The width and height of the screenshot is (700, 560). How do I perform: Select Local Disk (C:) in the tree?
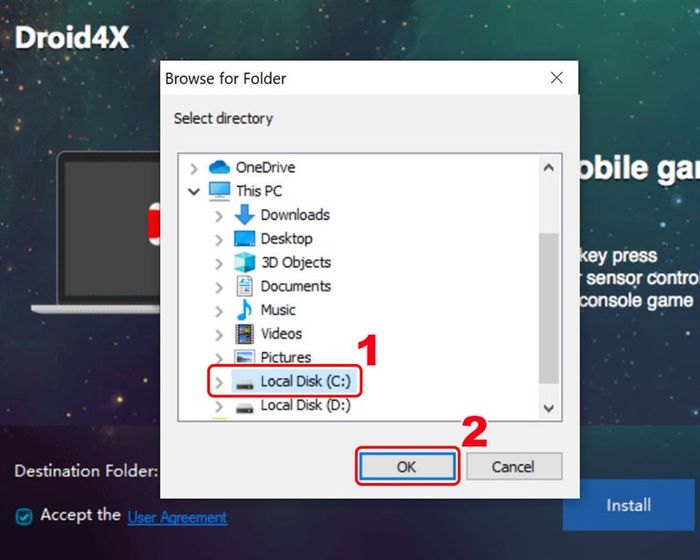306,381
